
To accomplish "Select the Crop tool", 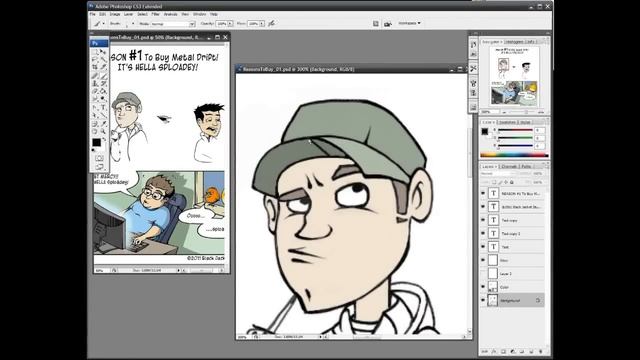I will (x=95, y=67).
